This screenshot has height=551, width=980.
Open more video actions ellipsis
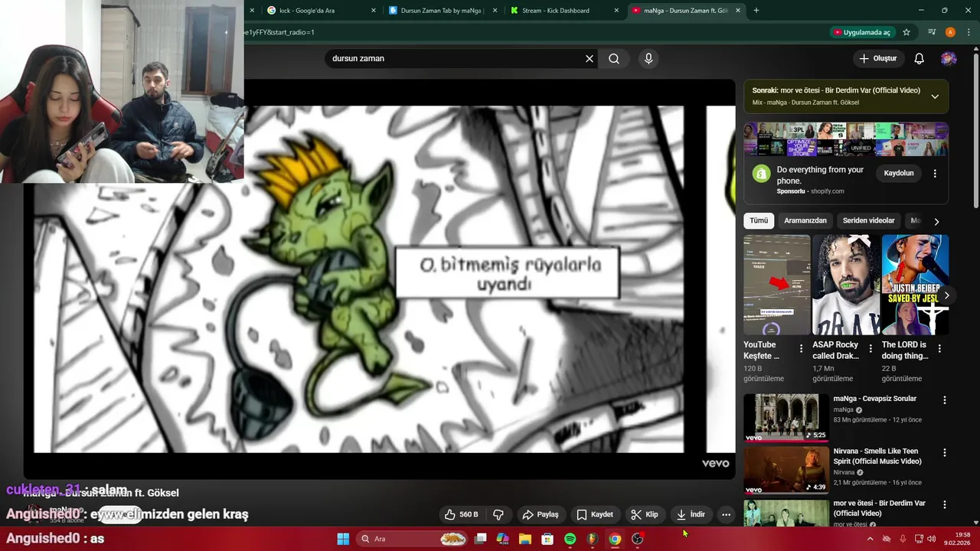pos(726,514)
